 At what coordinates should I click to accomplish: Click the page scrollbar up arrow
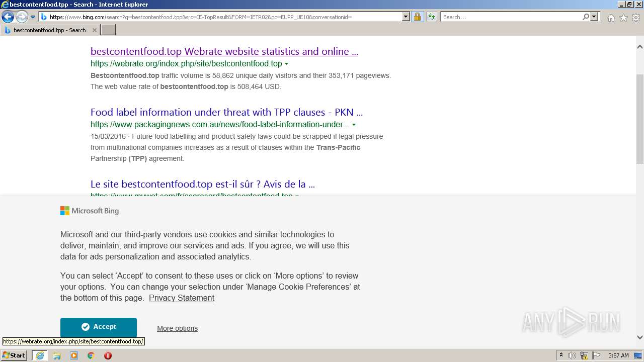[639, 47]
